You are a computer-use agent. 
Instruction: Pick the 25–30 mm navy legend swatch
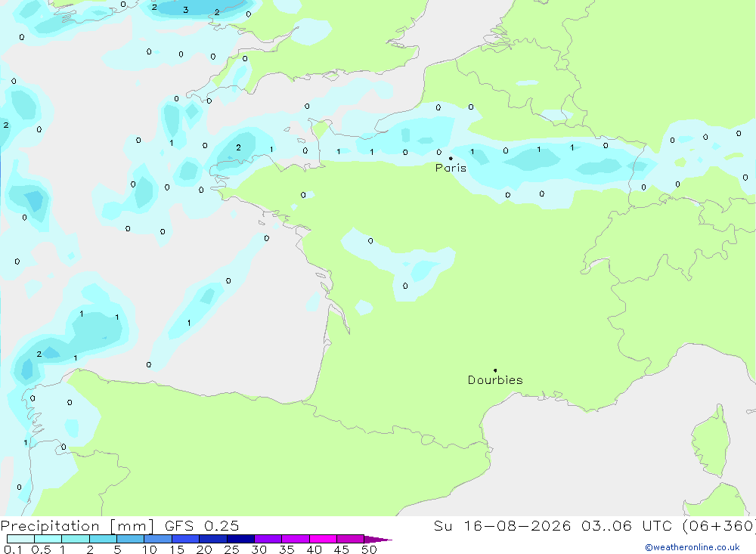click(240, 539)
